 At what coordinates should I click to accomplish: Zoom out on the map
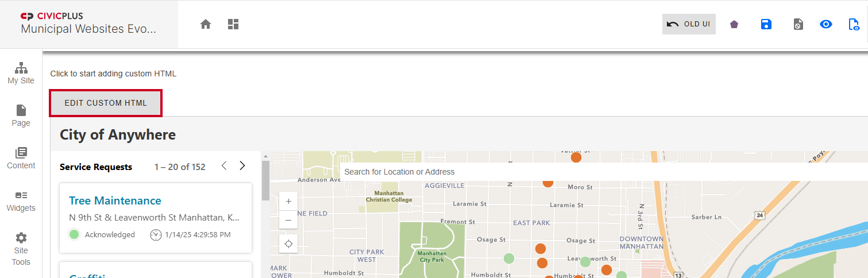click(288, 220)
